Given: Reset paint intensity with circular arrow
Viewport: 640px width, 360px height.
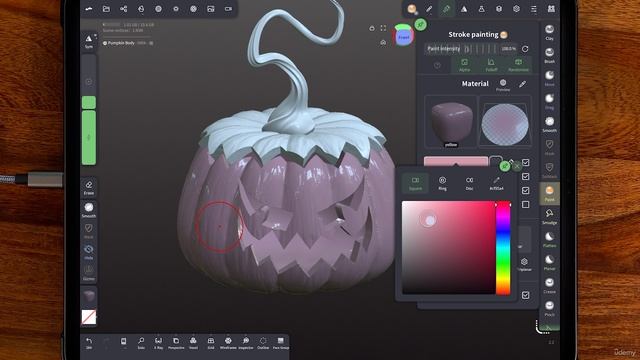Looking at the screenshot, I should click(x=525, y=49).
